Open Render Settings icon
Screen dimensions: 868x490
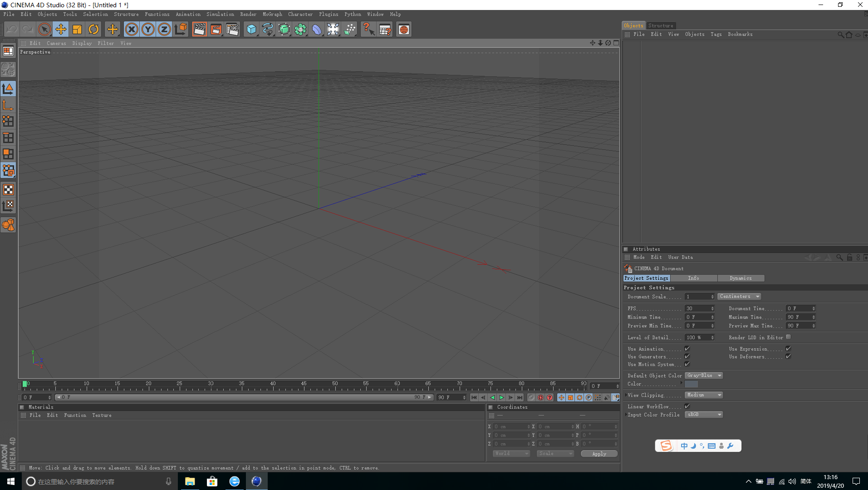click(x=232, y=30)
